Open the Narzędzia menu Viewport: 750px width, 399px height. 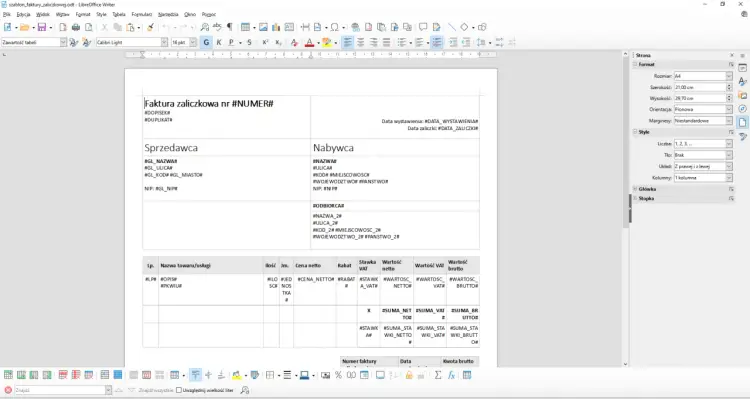pos(167,14)
